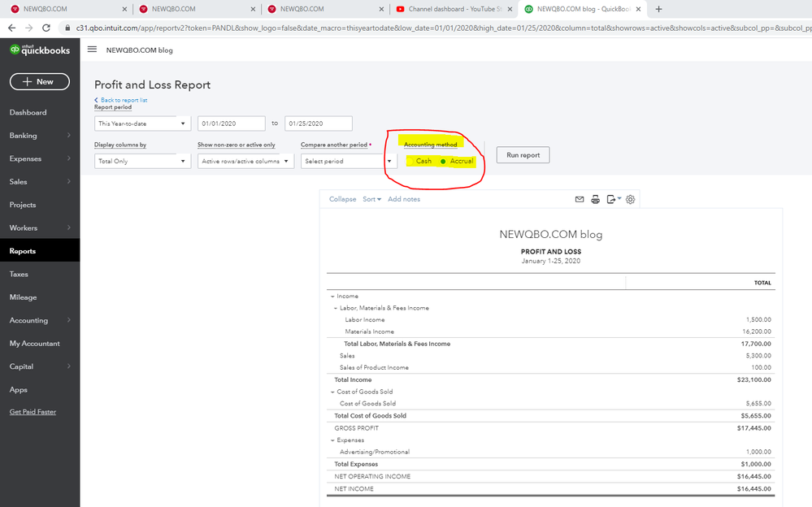Collapse the Expenses section arrow

(x=332, y=440)
